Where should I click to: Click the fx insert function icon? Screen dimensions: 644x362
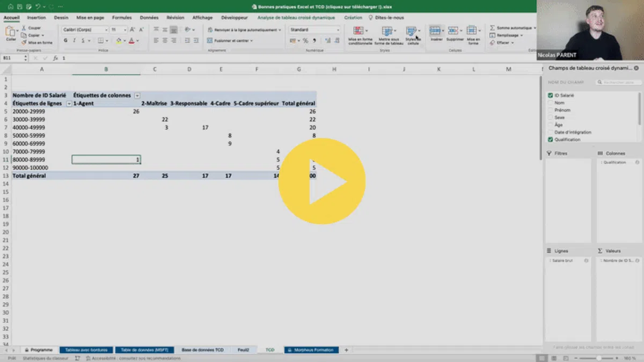[x=55, y=58]
